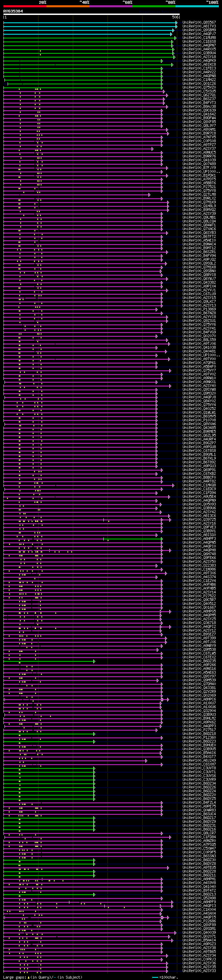Click the red 20% identity legend segment
This screenshot has width=222, height=980.
tap(25, 6)
